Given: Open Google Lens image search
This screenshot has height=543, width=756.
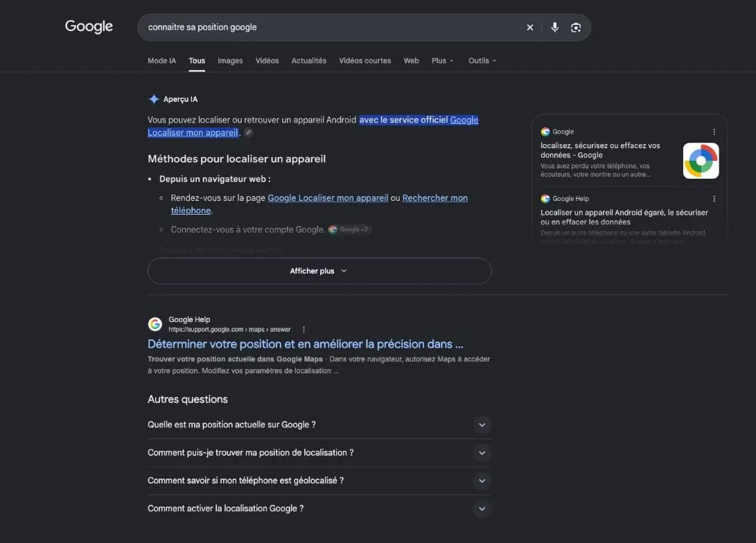Looking at the screenshot, I should 576,28.
